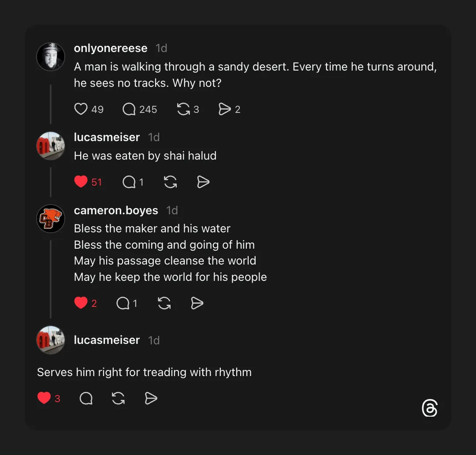Like onlyonereese's desert riddle post
The height and width of the screenshot is (455, 476).
point(81,109)
